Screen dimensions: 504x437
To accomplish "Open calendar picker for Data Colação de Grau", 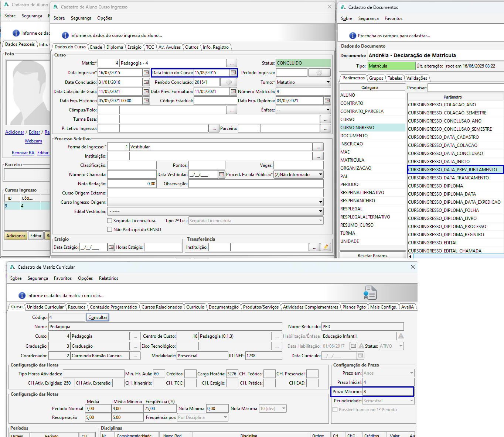I will (146, 91).
